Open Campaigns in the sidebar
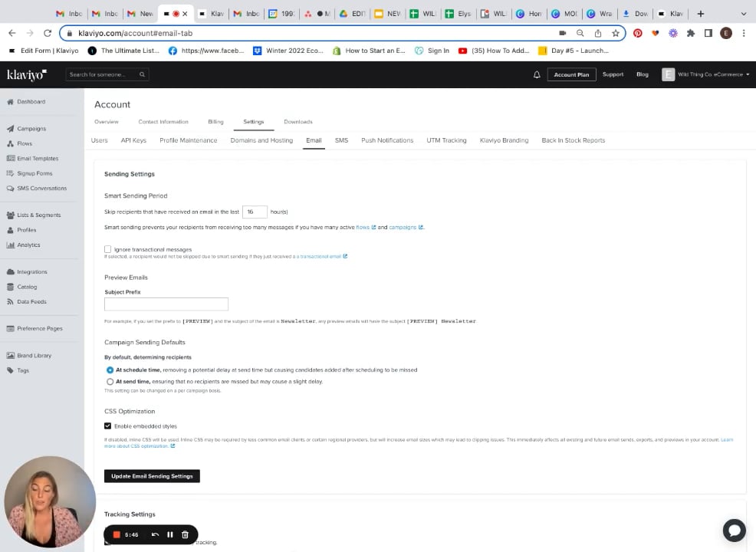Image resolution: width=756 pixels, height=552 pixels. pyautogui.click(x=27, y=129)
